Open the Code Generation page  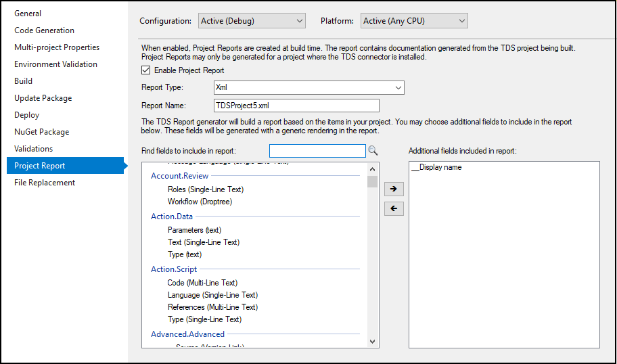[x=45, y=30]
